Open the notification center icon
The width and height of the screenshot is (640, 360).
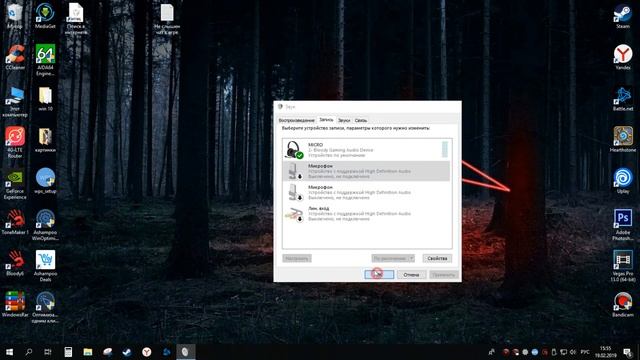(628, 352)
